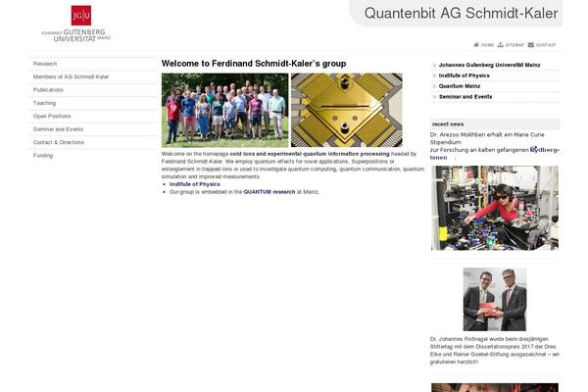
Task: Click the Quantenbit AG Schmidt-Kaler title
Action: [x=461, y=13]
